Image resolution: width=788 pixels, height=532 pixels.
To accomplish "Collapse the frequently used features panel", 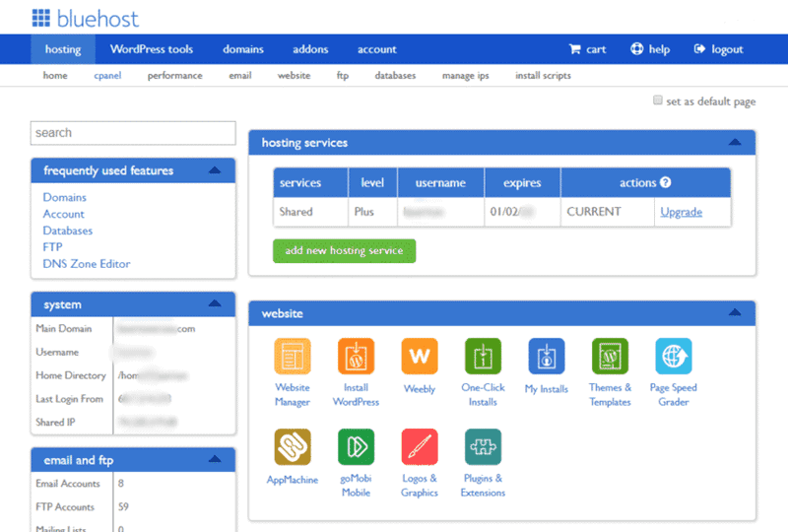I will click(x=215, y=170).
